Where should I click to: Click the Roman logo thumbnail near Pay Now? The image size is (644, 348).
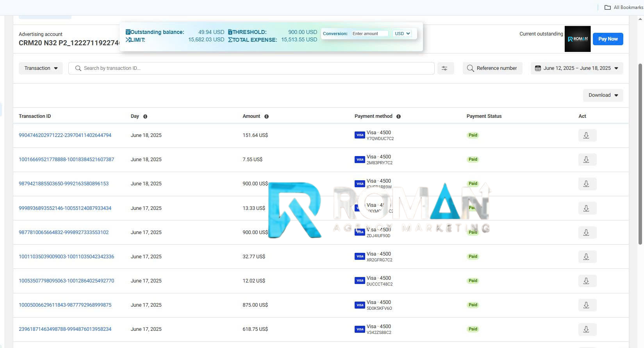577,39
